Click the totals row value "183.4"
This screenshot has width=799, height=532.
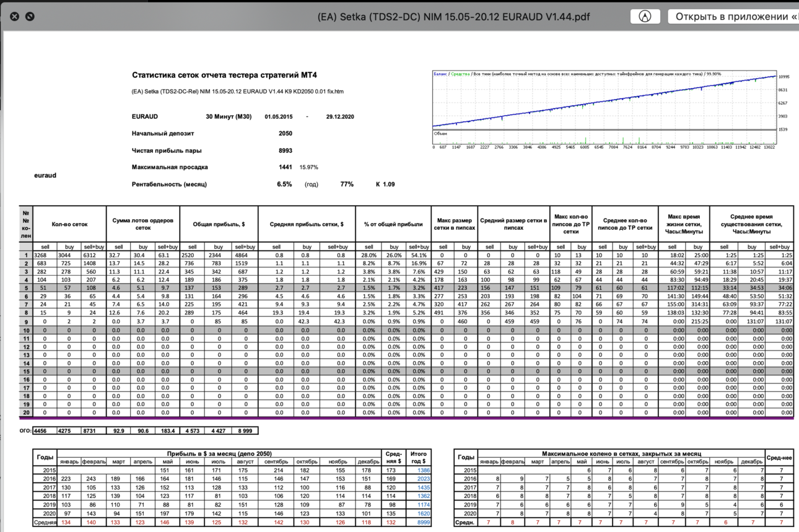click(x=168, y=430)
